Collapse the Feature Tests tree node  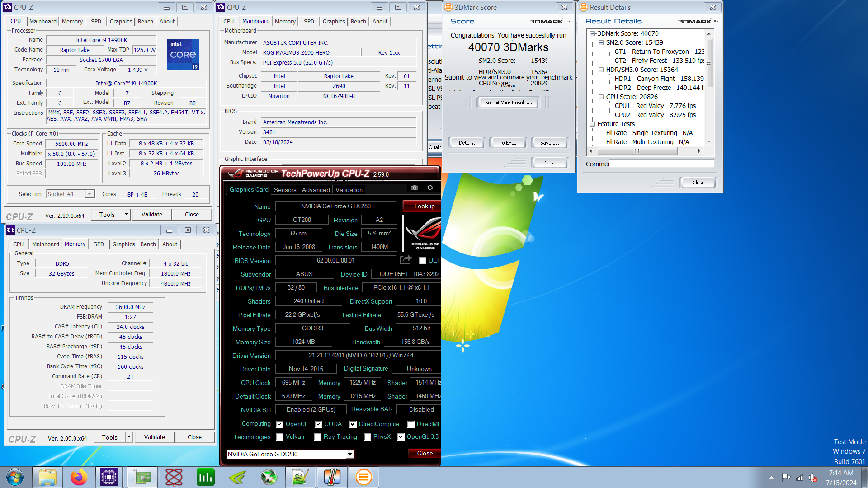pos(592,124)
